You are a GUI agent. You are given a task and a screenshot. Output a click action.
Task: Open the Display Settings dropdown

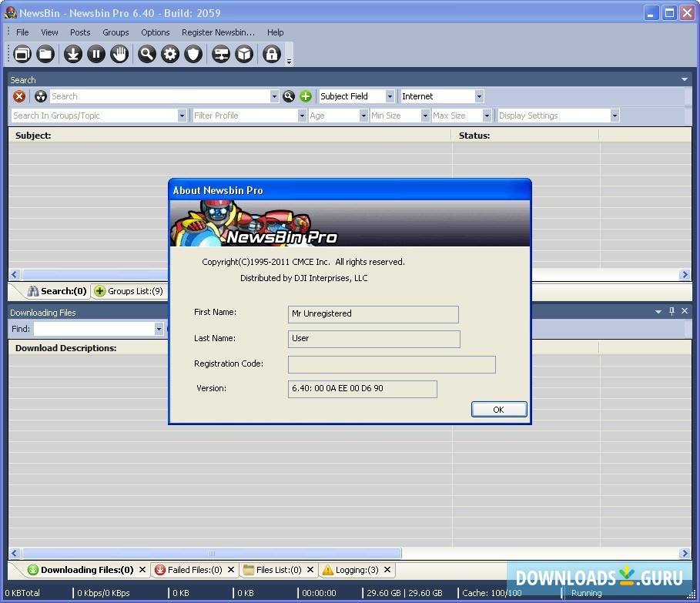(x=615, y=116)
